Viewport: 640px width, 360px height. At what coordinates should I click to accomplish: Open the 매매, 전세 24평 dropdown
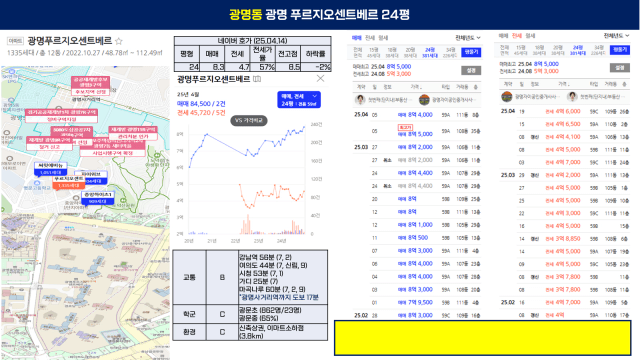[299, 100]
